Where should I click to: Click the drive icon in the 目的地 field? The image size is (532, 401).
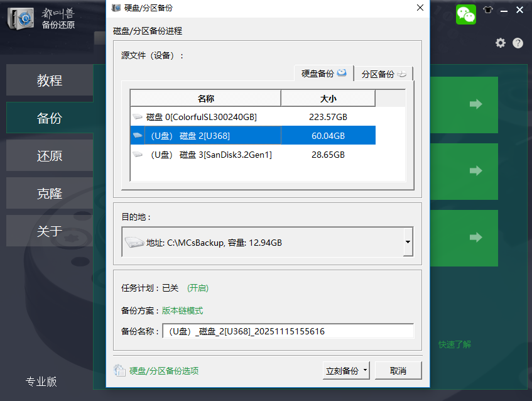[x=135, y=242]
